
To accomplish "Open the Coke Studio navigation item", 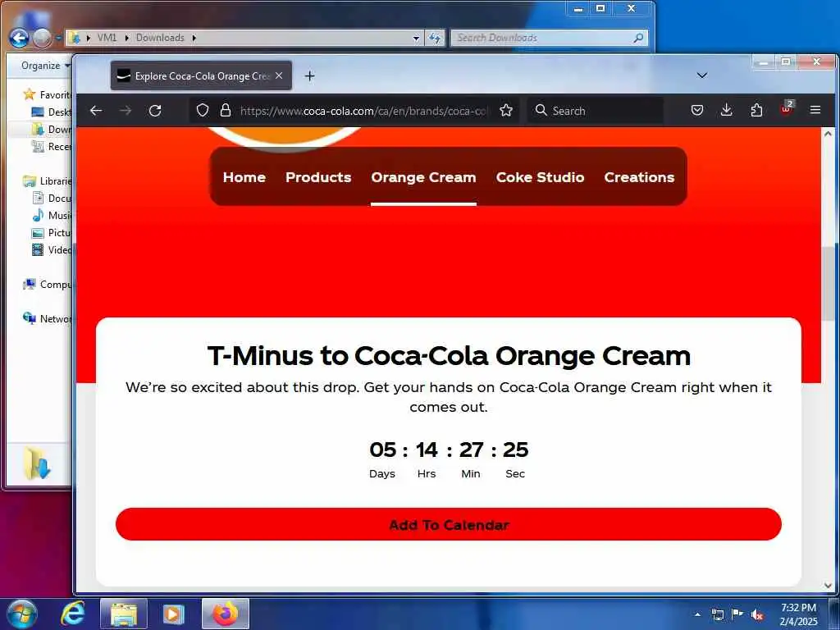I will [540, 177].
